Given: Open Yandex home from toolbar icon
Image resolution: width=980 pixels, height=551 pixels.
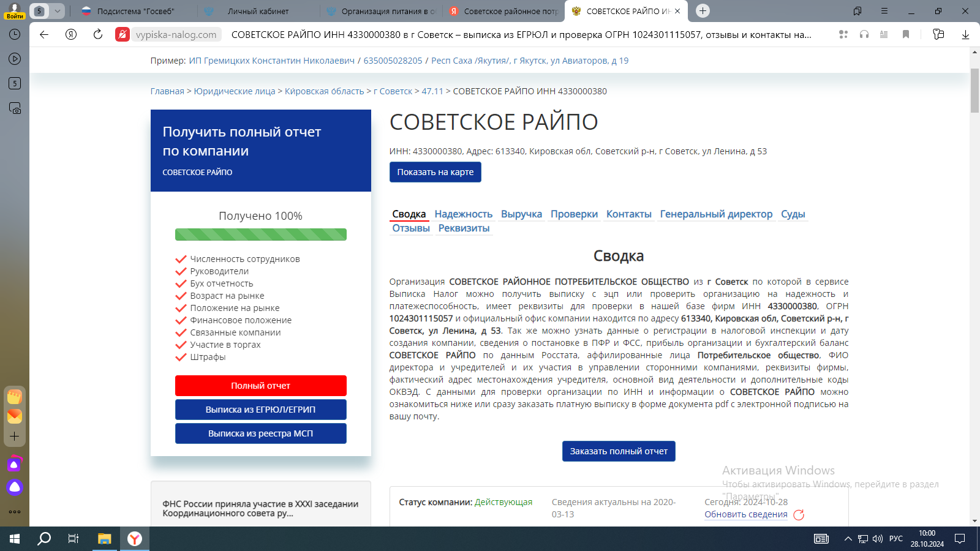Looking at the screenshot, I should (x=71, y=34).
